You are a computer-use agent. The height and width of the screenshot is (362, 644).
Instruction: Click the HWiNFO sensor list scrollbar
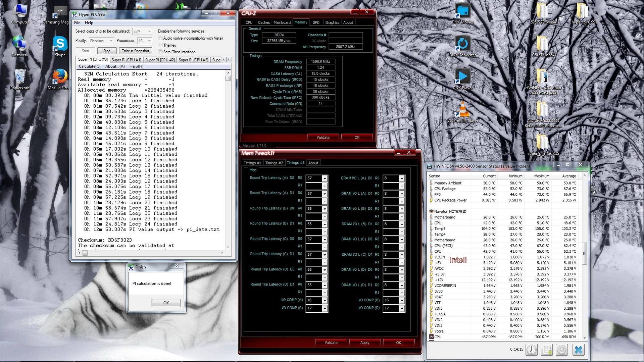[584, 257]
